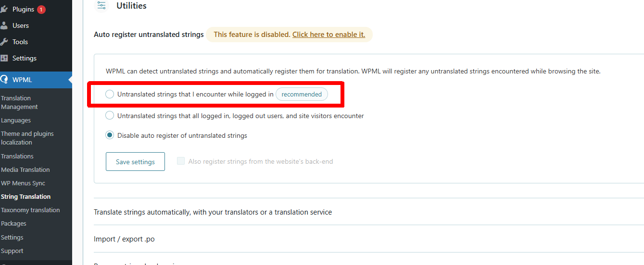Expand the 'Import / export .po' section
This screenshot has height=265, width=644.
pos(124,239)
